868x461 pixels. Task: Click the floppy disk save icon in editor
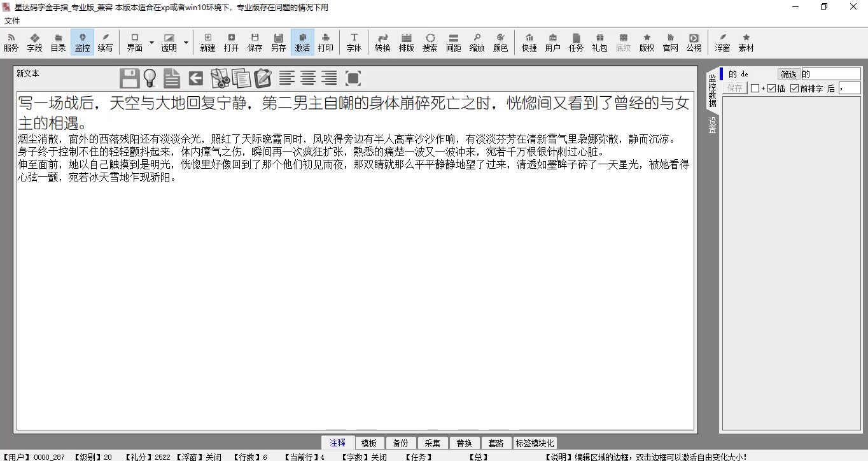pos(129,78)
